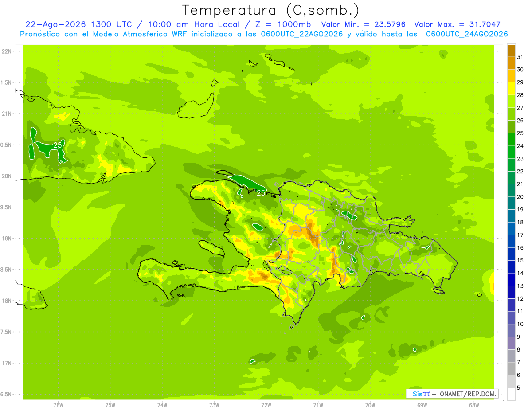Image resolution: width=532 pixels, height=411 pixels.
Task: Click the yellow colorbar swatch between 28 and 29
Action: point(511,89)
